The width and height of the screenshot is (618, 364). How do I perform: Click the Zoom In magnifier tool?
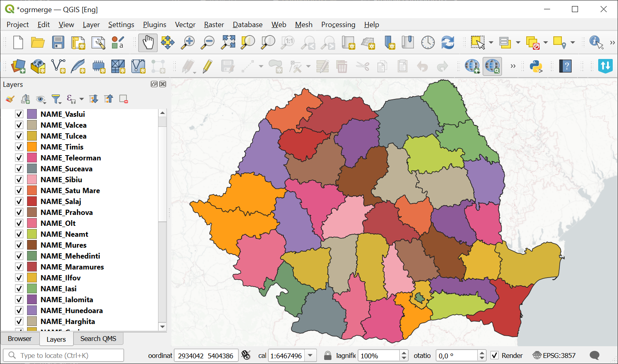[x=188, y=42]
